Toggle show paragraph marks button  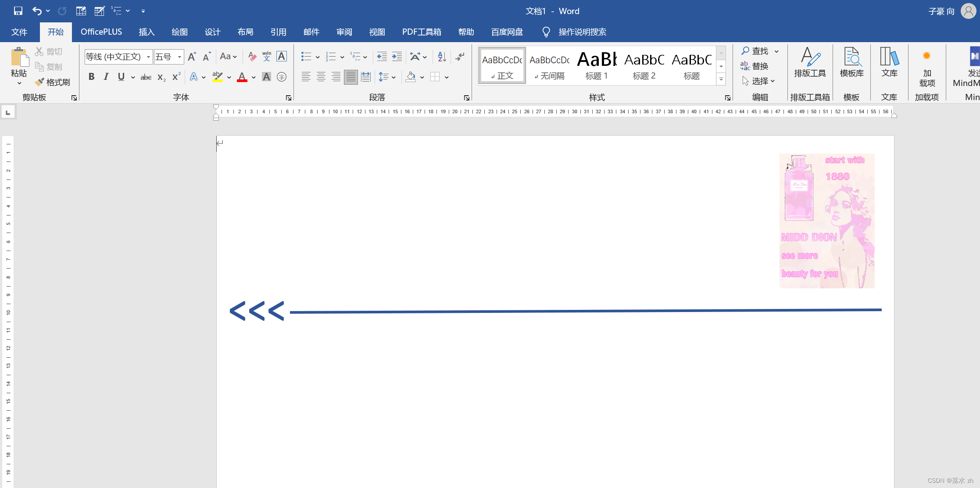tap(460, 56)
